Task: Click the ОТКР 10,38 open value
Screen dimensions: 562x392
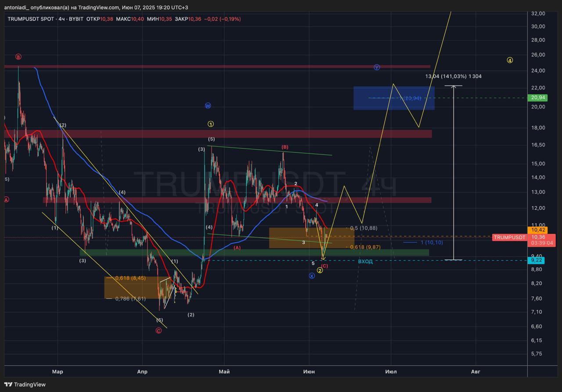Action: point(100,19)
